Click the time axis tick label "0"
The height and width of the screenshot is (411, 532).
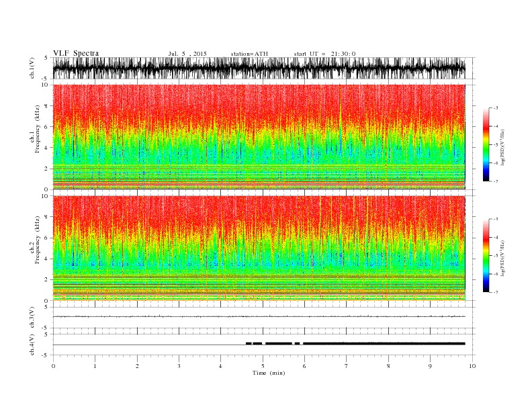pos(53,366)
